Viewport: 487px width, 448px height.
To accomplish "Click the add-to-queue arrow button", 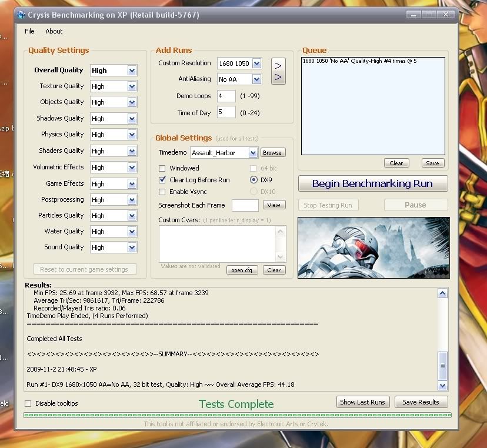I will coord(278,71).
